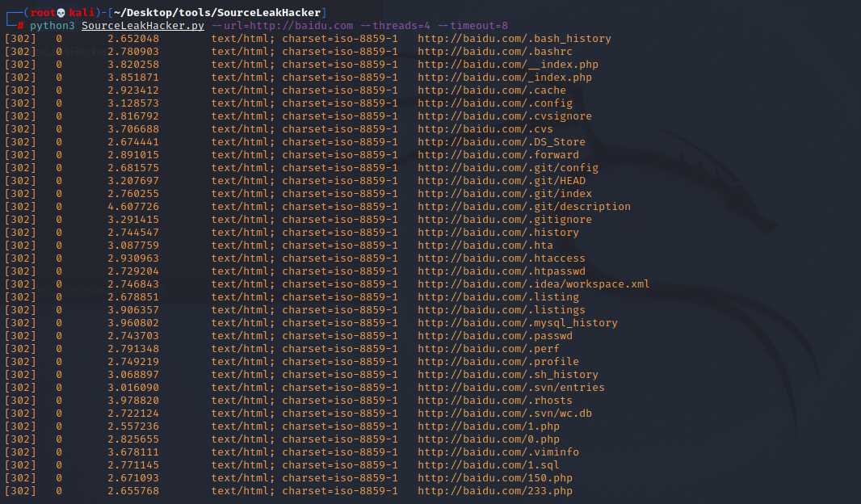Open the http://baidu.com/.cvsignore URL
861x504 pixels.
(x=505, y=115)
